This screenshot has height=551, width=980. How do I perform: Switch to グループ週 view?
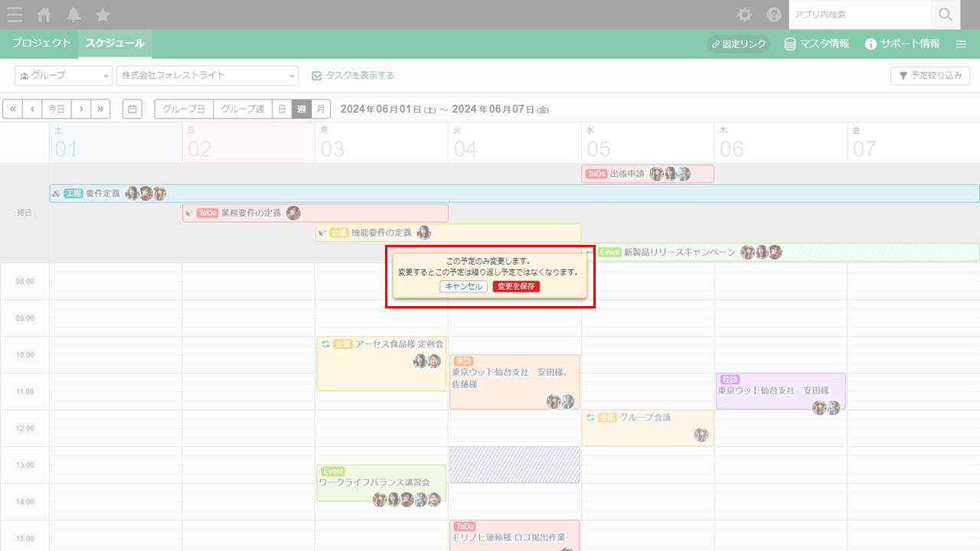243,109
